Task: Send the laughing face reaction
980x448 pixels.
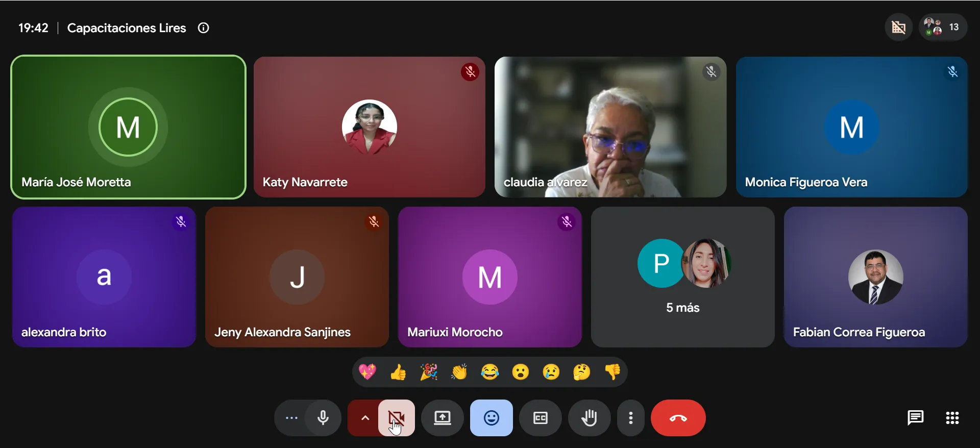Action: pos(490,372)
